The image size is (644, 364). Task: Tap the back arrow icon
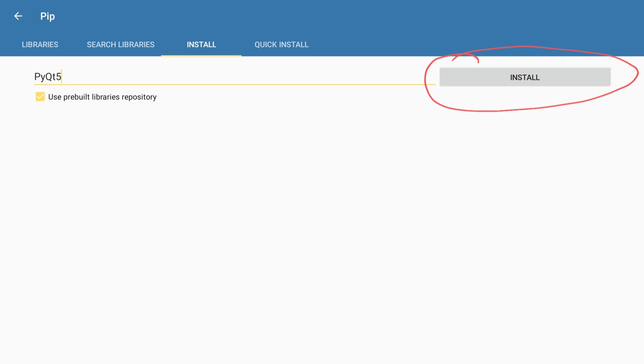pyautogui.click(x=18, y=16)
